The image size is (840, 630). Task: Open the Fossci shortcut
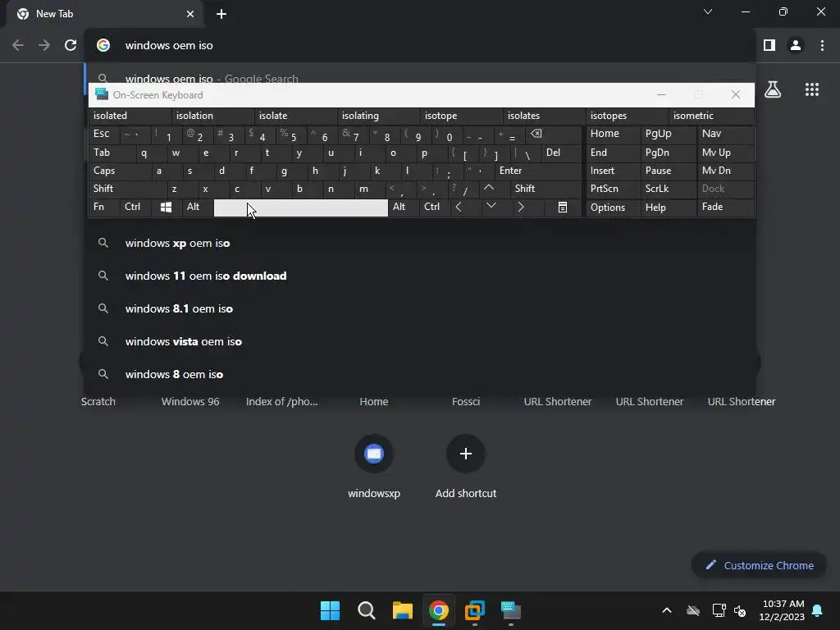[x=466, y=401]
